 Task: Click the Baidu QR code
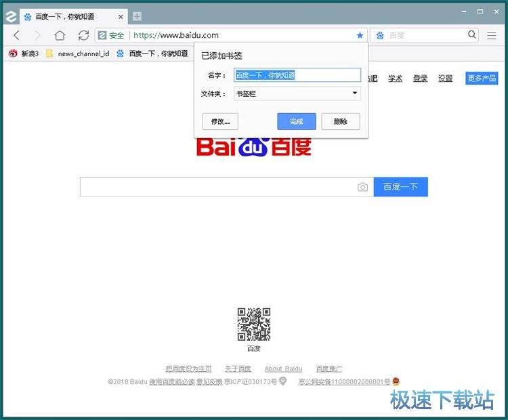tap(254, 324)
